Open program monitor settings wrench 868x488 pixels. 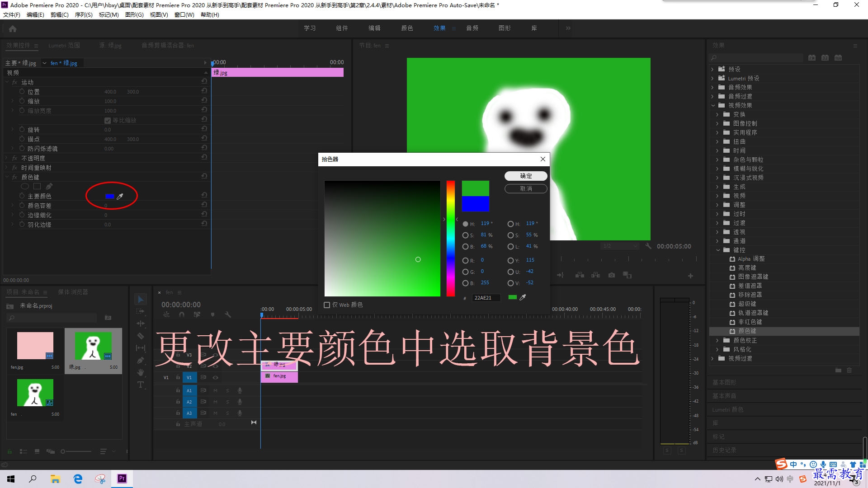coord(648,246)
